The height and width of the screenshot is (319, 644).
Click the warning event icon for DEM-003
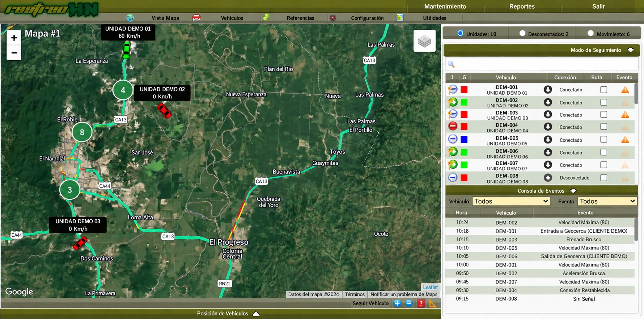[x=625, y=115]
